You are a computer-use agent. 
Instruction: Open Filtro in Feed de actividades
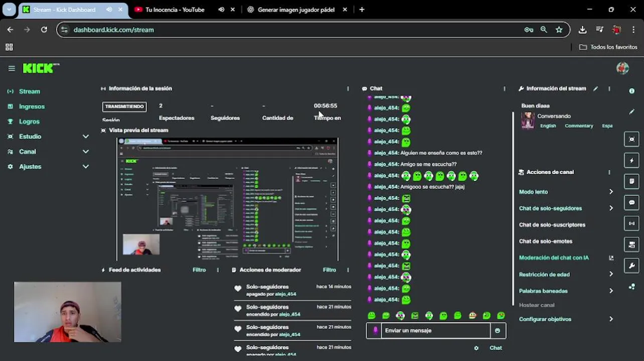(199, 270)
